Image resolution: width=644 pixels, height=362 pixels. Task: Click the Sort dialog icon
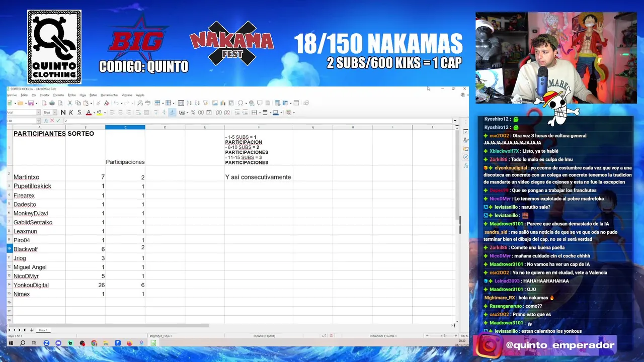click(x=181, y=103)
